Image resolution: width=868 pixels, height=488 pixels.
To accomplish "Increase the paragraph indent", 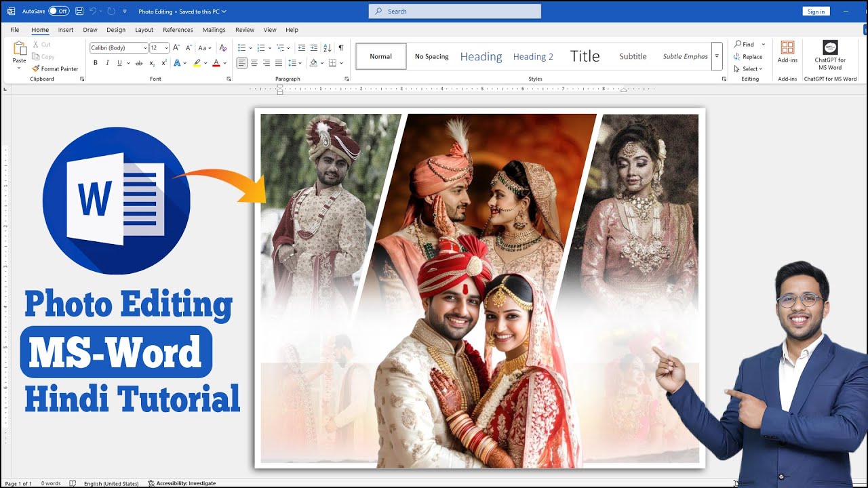I will (x=314, y=48).
